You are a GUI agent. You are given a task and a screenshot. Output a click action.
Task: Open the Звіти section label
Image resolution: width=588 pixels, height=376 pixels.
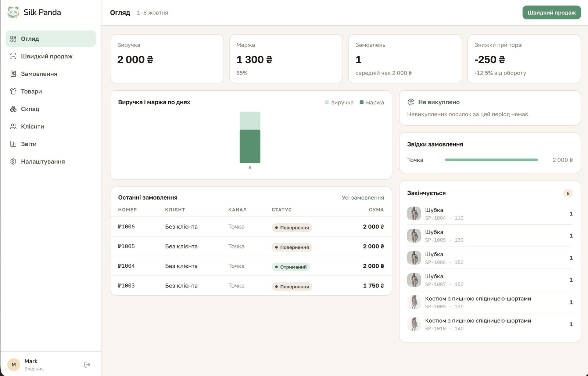point(29,144)
